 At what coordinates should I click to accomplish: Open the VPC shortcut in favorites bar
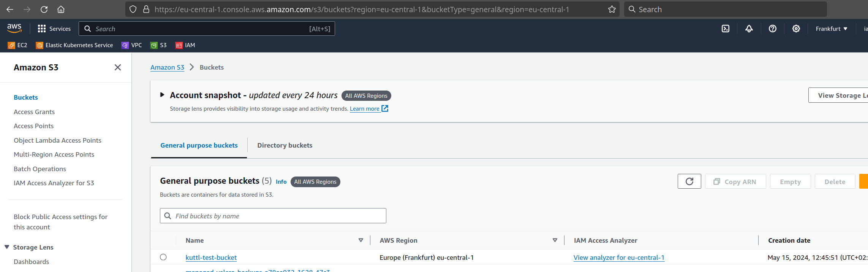click(x=132, y=45)
